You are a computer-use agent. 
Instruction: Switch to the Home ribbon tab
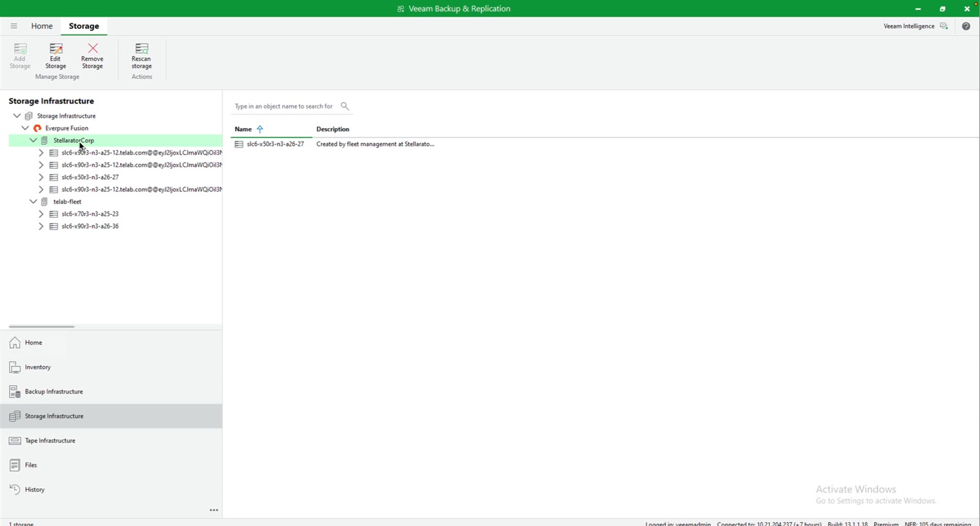pos(42,26)
